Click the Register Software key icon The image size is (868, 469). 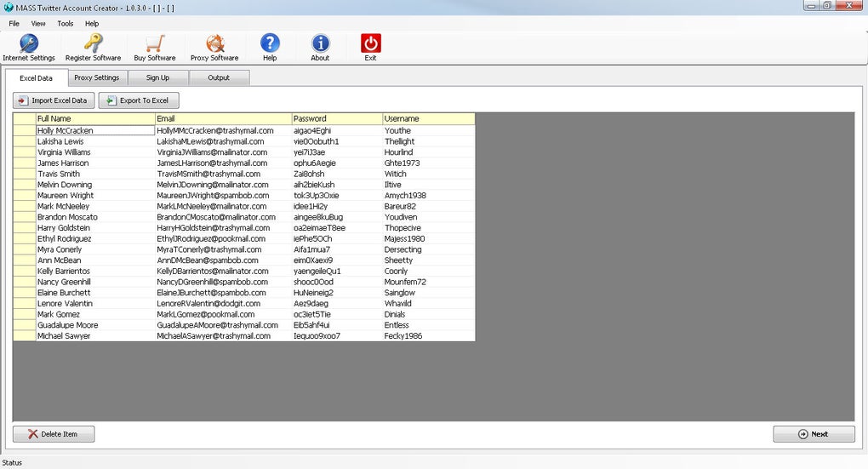(x=93, y=43)
